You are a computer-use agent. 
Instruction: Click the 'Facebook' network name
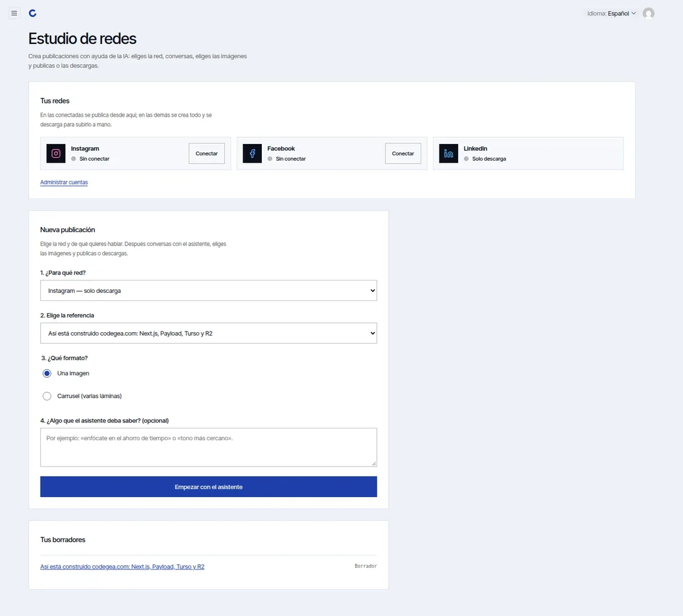(x=281, y=148)
